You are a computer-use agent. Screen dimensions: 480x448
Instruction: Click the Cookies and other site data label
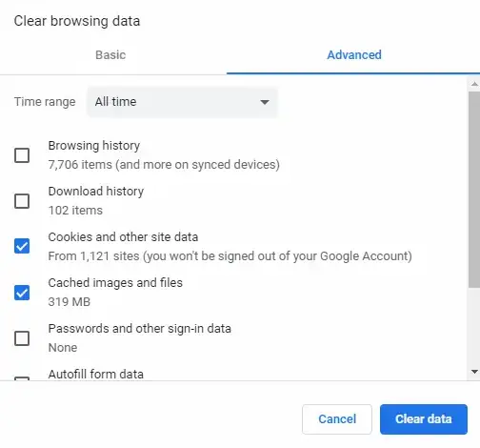123,237
